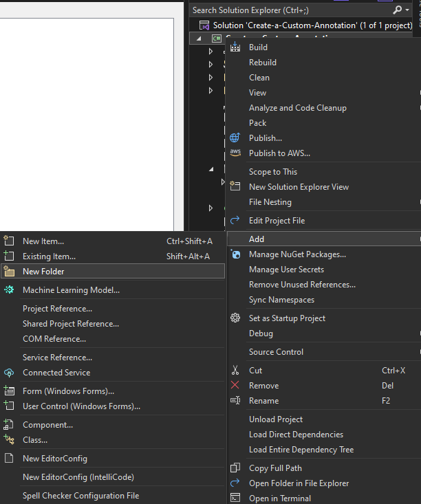Screen dimensions: 421x504
Task: Click the Component icon
Action: pyautogui.click(x=8, y=425)
